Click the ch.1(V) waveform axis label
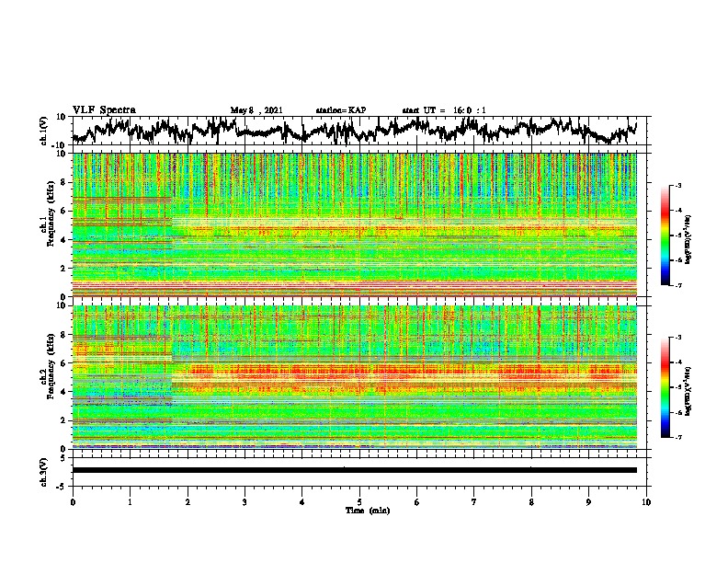The height and width of the screenshot is (563, 728). (x=44, y=131)
